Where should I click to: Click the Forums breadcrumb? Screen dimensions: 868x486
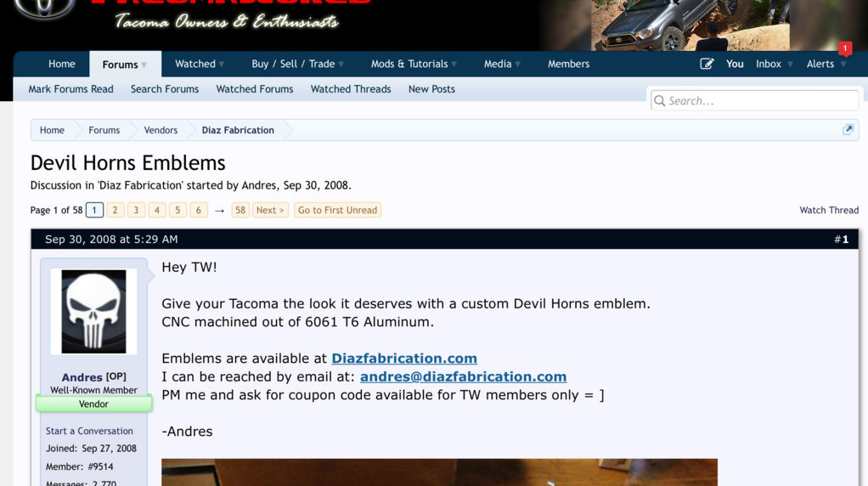104,130
